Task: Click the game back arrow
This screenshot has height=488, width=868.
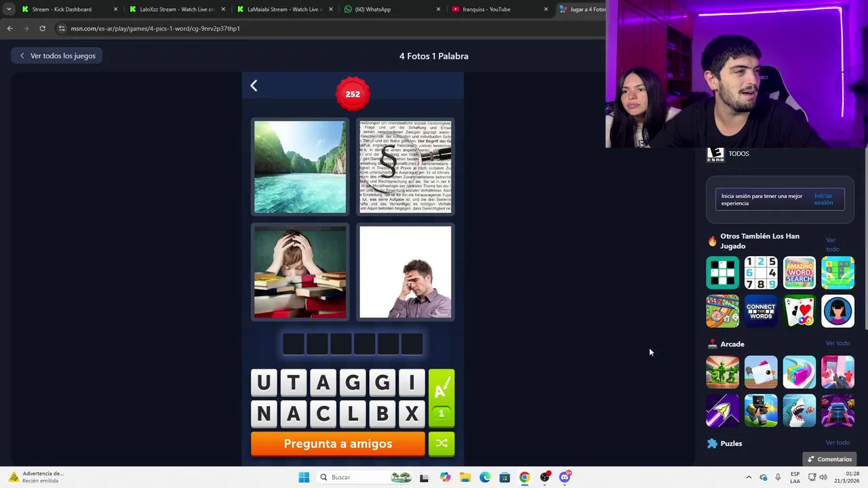Action: click(x=254, y=85)
